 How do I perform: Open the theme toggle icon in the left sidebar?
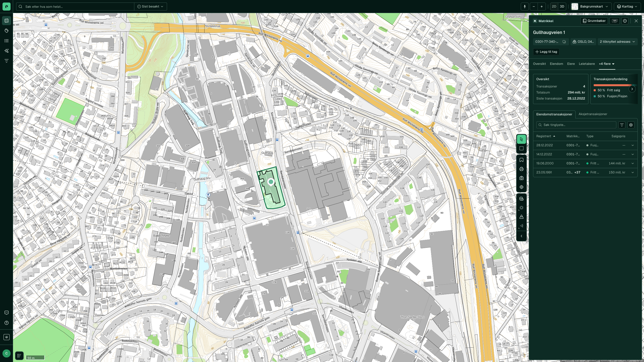pos(7,337)
